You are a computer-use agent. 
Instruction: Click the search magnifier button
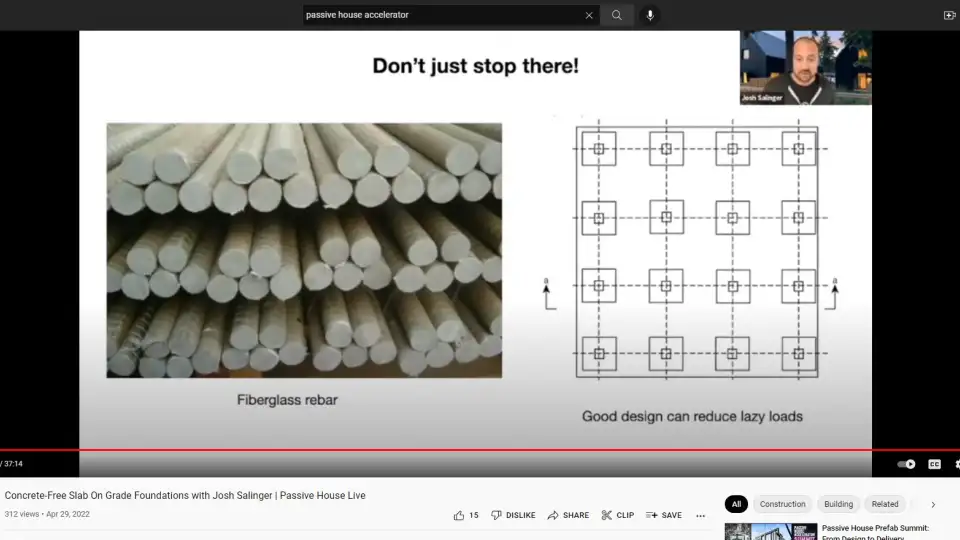pos(617,15)
